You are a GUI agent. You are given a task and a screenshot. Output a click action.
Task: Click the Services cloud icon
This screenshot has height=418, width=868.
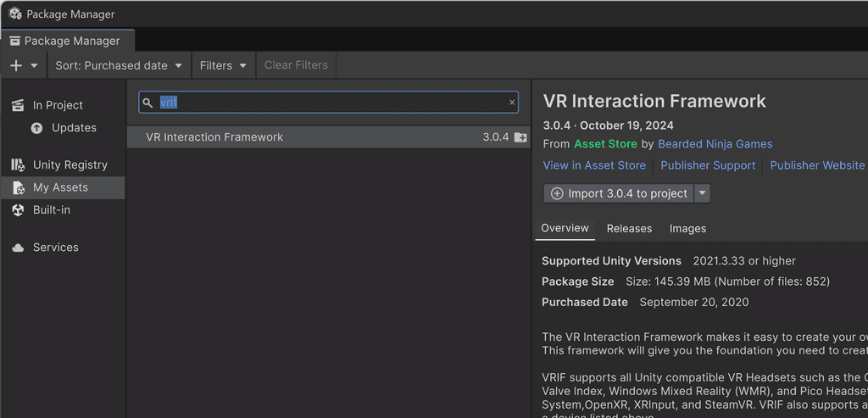click(x=19, y=248)
